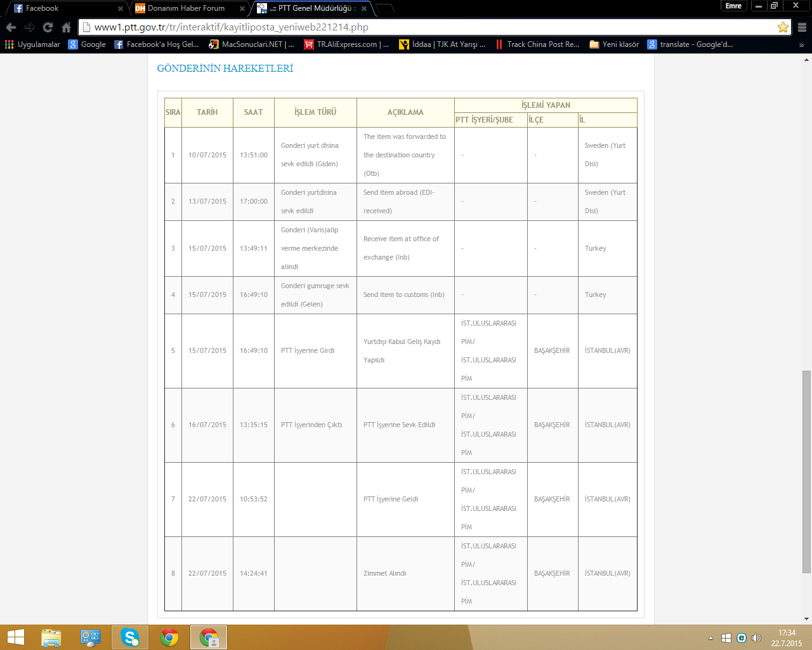
Task: Open the ESET antivirus tray icon
Action: [x=741, y=638]
